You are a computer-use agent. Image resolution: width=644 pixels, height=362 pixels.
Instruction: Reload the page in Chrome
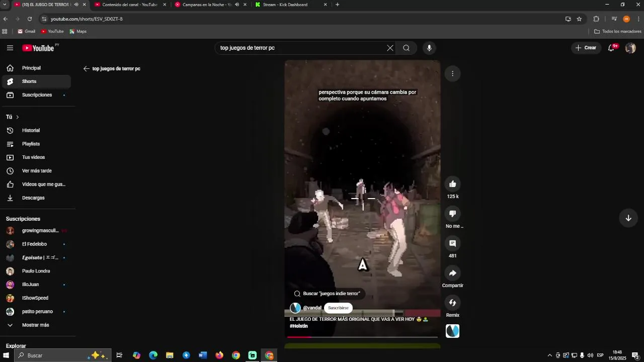(x=30, y=19)
